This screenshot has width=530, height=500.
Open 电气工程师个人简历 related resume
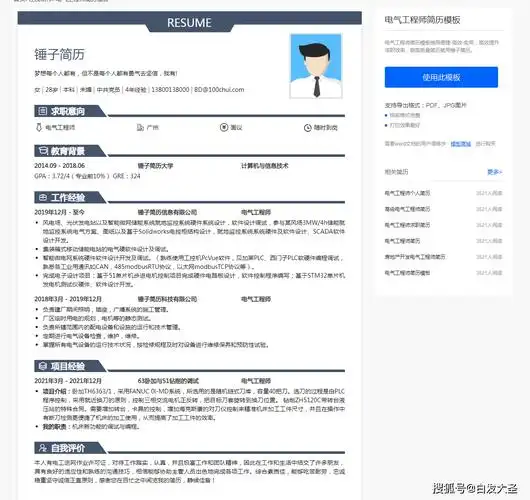click(x=407, y=193)
